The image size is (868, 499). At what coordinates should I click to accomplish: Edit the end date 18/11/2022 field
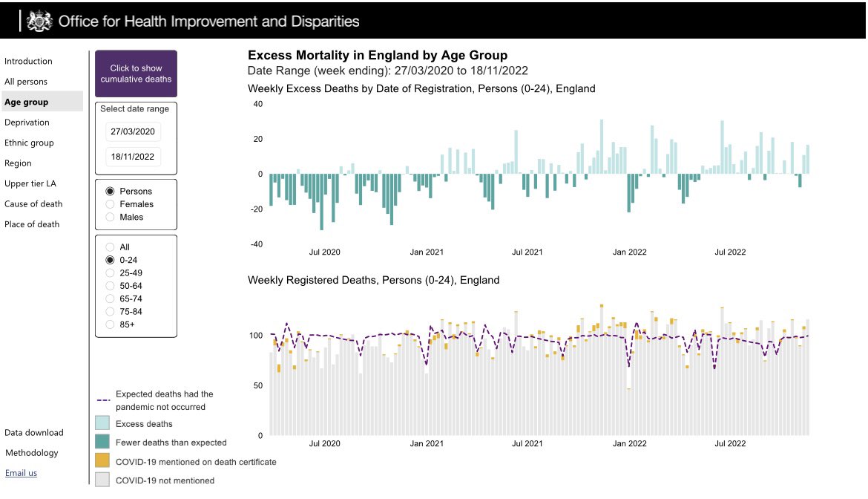pyautogui.click(x=133, y=156)
